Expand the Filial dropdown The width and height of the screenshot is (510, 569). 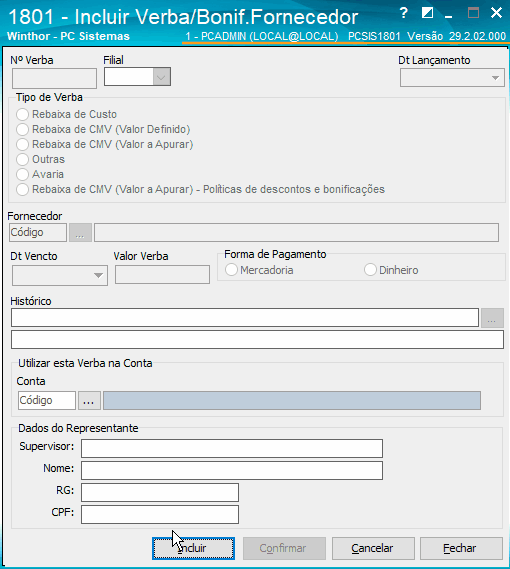click(x=161, y=77)
